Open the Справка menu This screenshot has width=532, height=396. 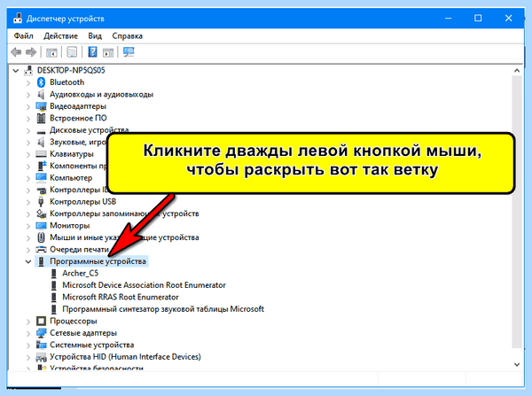click(127, 36)
